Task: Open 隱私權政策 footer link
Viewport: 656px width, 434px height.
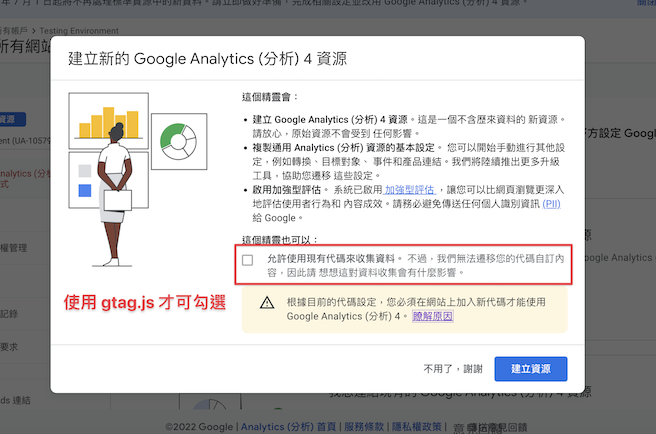Action: click(x=417, y=427)
